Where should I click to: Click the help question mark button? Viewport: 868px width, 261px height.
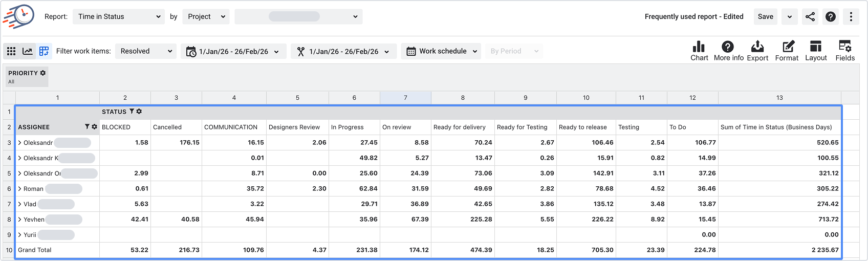click(831, 16)
